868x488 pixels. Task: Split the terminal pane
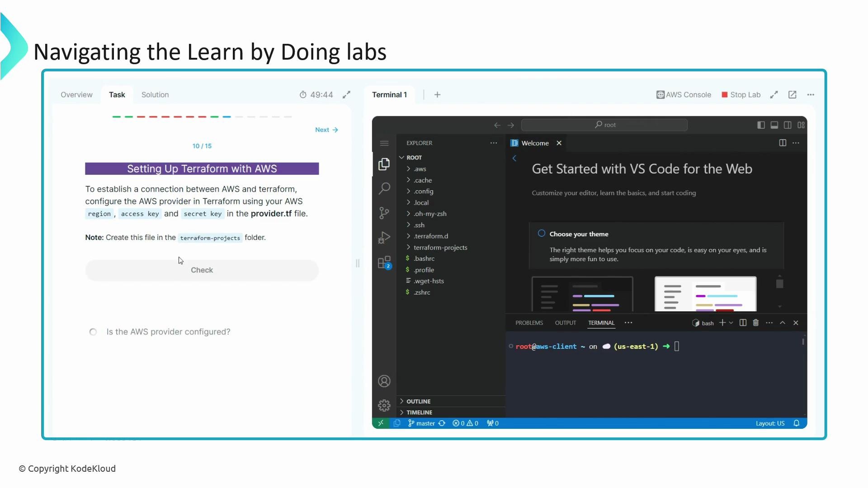(743, 323)
